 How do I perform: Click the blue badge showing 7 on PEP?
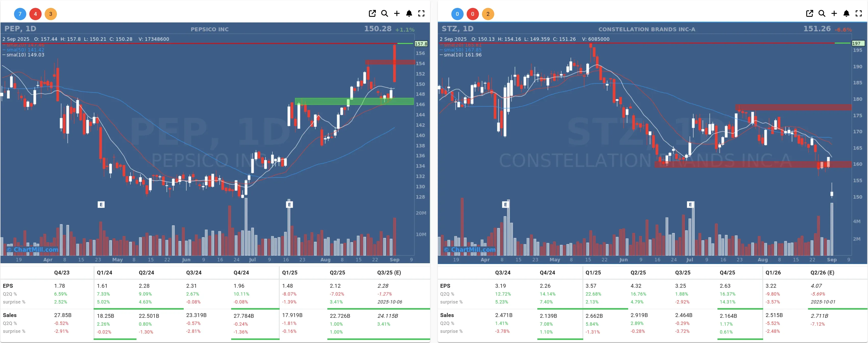(x=20, y=14)
